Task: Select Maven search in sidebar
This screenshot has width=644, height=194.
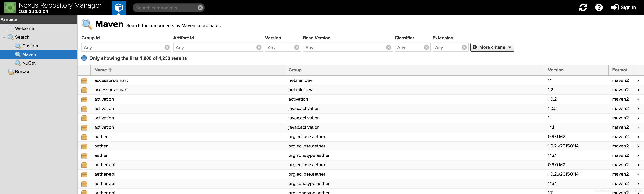Action: coord(39,54)
